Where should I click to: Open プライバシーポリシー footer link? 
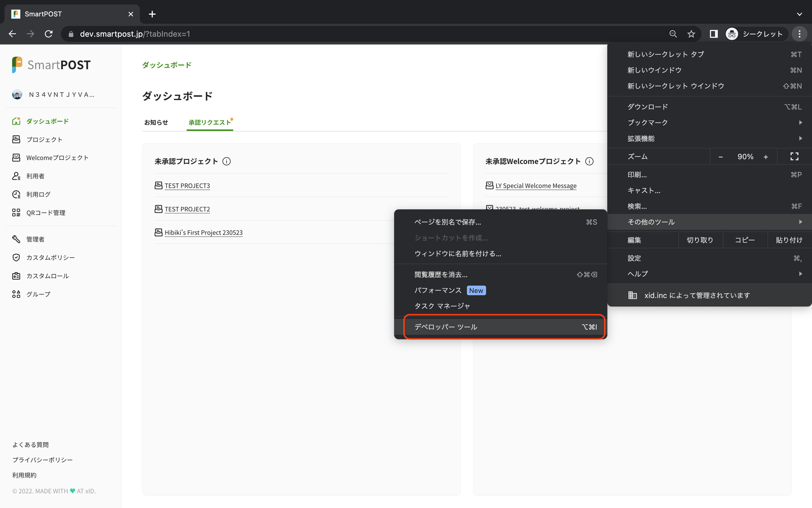[x=42, y=460]
